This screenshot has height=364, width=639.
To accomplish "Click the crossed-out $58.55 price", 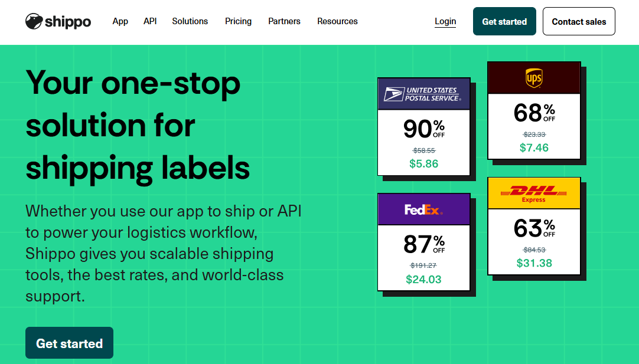I will click(x=424, y=150).
